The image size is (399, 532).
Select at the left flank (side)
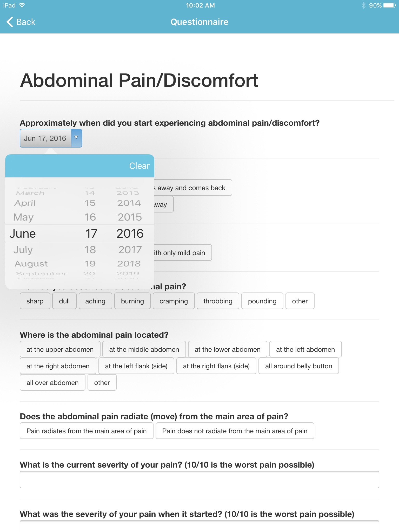[136, 366]
